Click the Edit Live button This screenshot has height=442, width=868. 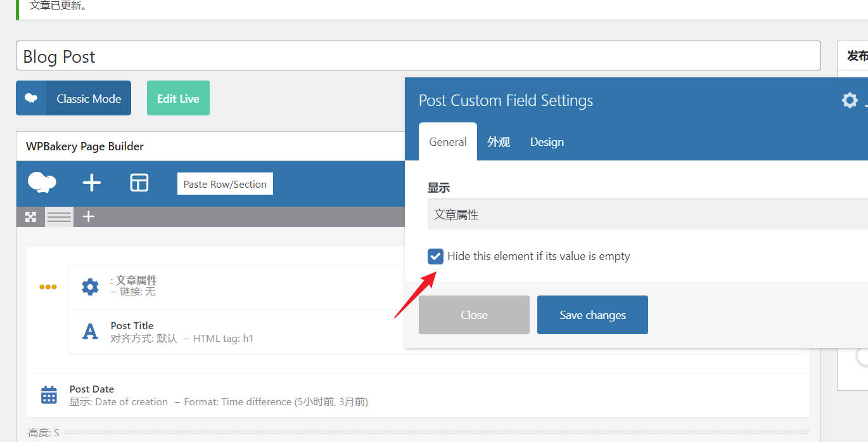tap(178, 98)
